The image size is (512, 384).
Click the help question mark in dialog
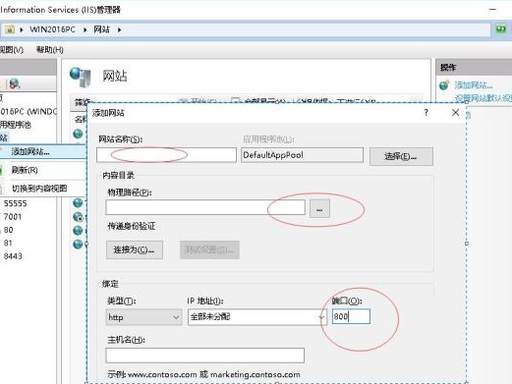click(426, 113)
